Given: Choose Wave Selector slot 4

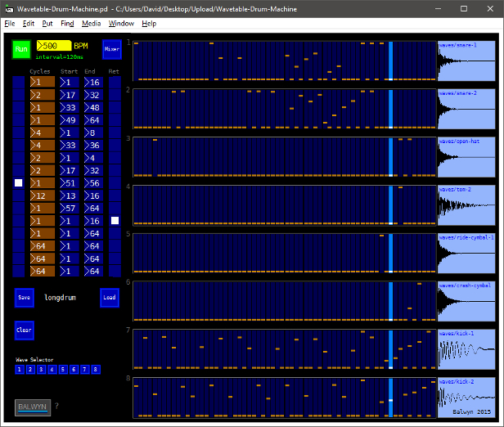Looking at the screenshot, I should pyautogui.click(x=52, y=370).
